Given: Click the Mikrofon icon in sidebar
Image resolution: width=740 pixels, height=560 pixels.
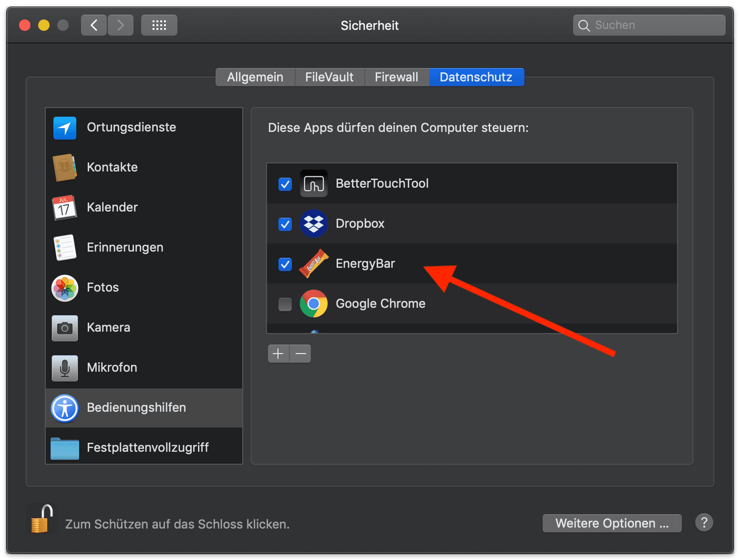Looking at the screenshot, I should (x=65, y=368).
